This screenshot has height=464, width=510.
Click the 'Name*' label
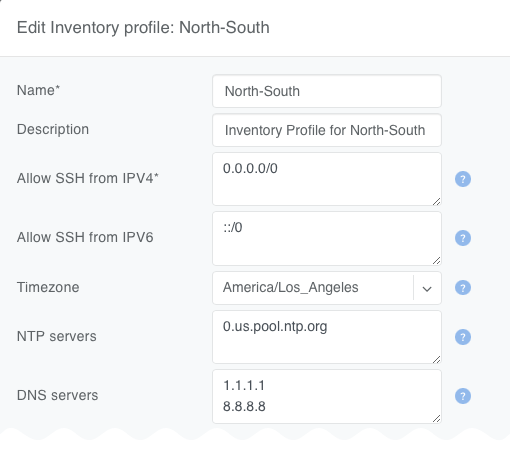pyautogui.click(x=38, y=90)
